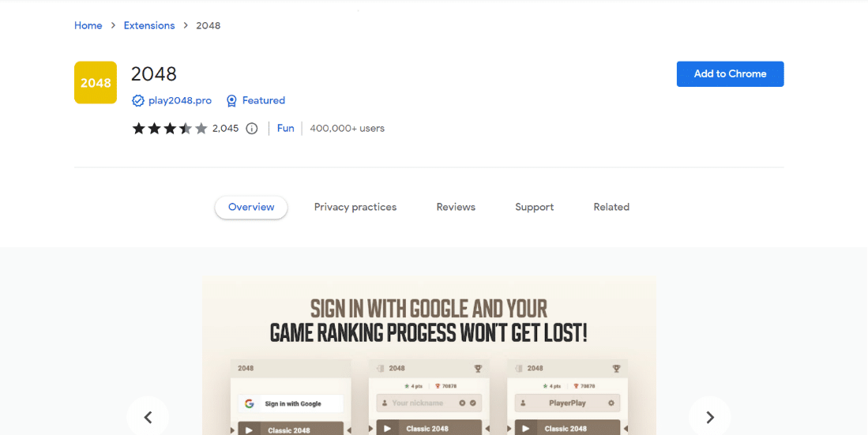Go to Home breadcrumb link
Screen dimensions: 868x435
[x=88, y=25]
